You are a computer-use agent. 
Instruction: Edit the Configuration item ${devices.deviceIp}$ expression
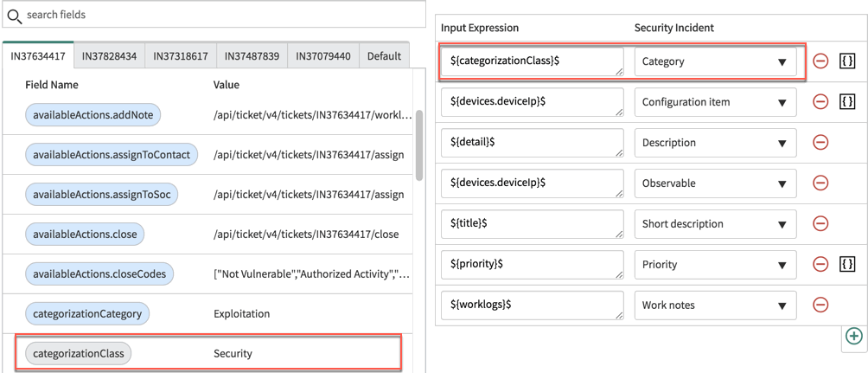click(533, 102)
